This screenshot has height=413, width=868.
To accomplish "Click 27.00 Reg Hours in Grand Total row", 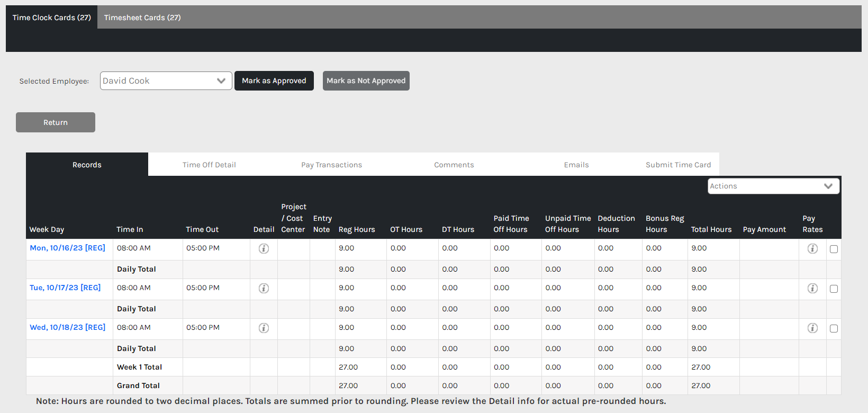I will [x=348, y=385].
